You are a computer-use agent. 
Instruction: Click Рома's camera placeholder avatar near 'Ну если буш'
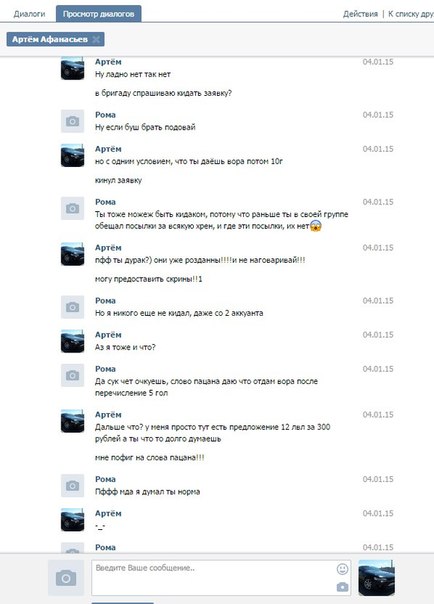click(72, 121)
